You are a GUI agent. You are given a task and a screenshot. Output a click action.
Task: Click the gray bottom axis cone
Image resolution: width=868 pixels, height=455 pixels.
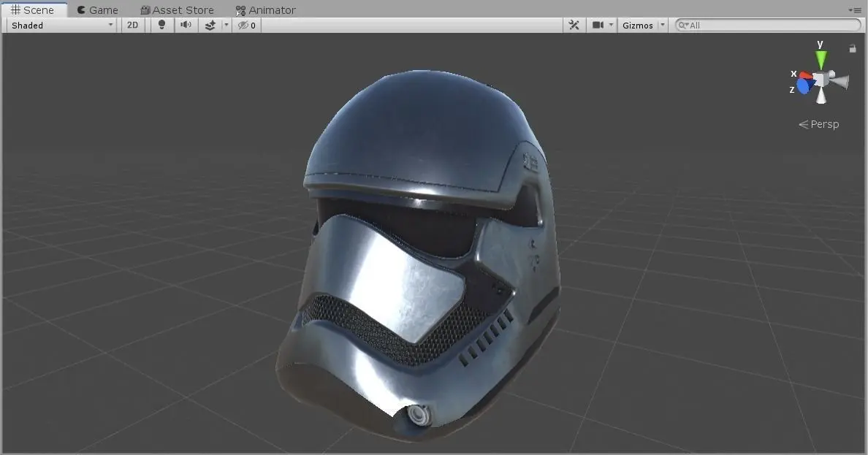coord(821,96)
